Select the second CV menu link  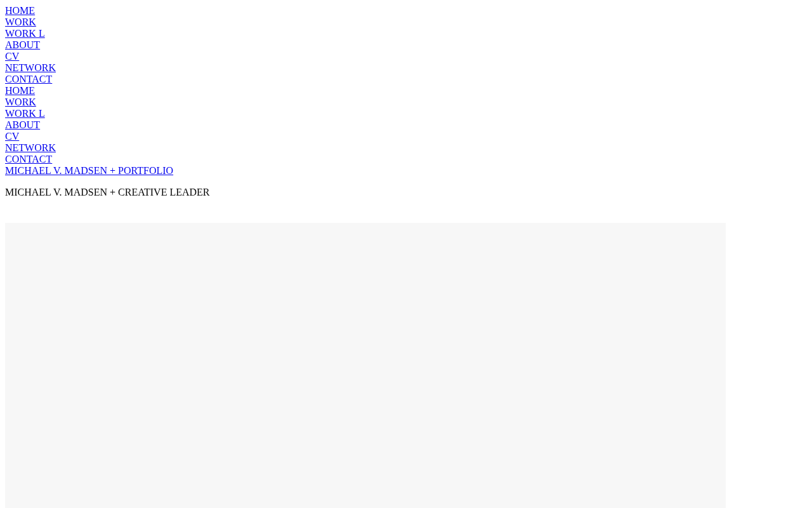(12, 137)
